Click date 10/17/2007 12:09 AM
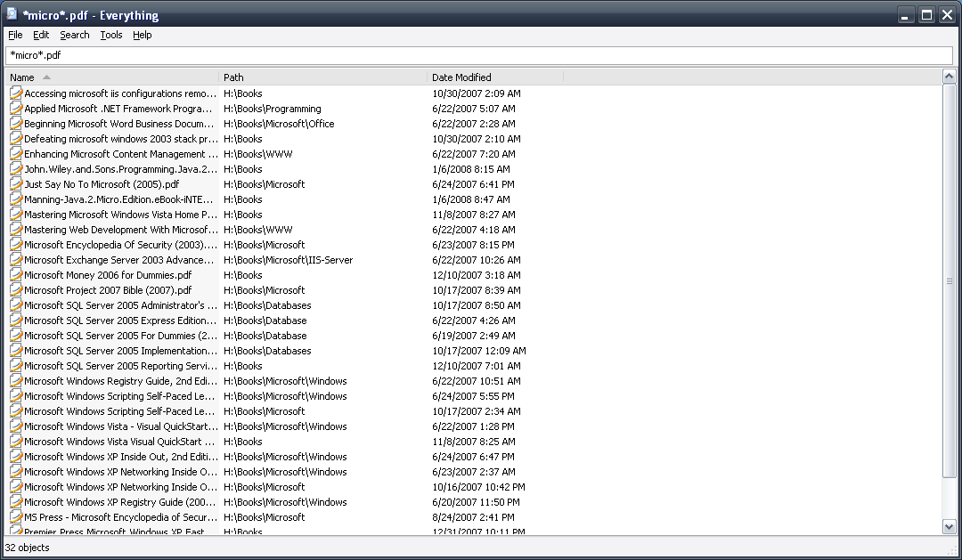 tap(479, 350)
